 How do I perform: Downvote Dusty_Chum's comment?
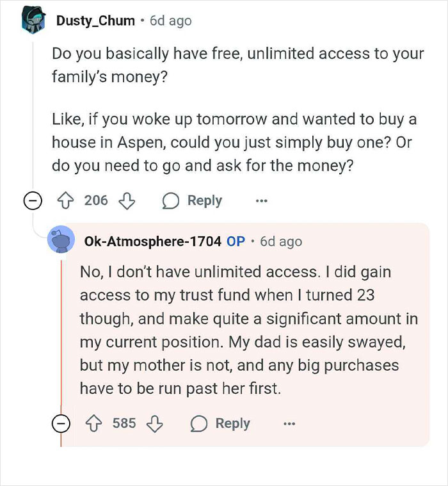coord(127,200)
